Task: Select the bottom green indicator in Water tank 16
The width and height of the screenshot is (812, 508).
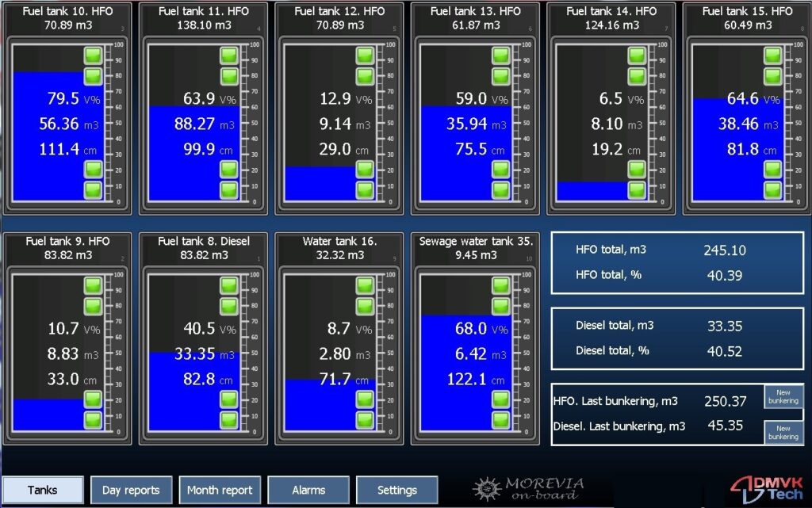Action: point(365,419)
